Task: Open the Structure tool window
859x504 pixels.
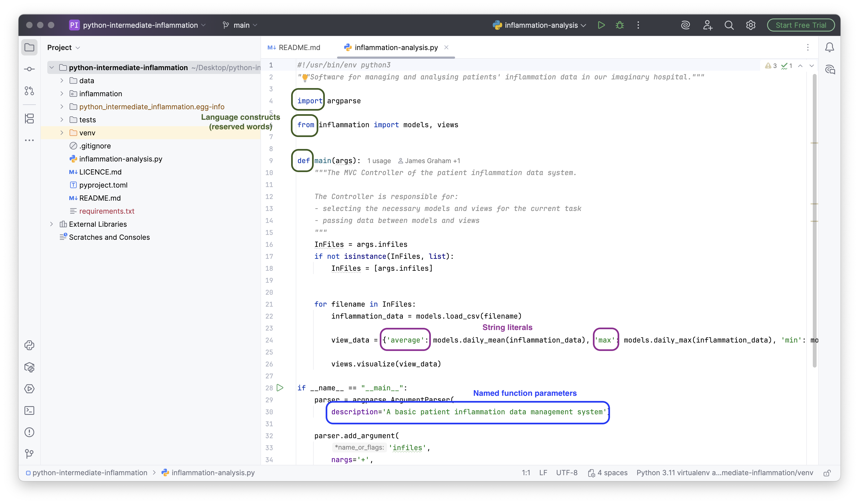Action: coord(29,119)
